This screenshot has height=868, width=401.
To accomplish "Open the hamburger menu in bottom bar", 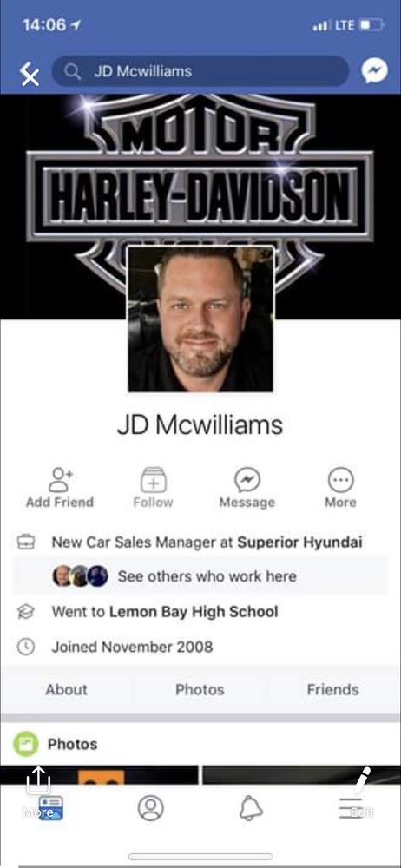I will point(351,808).
